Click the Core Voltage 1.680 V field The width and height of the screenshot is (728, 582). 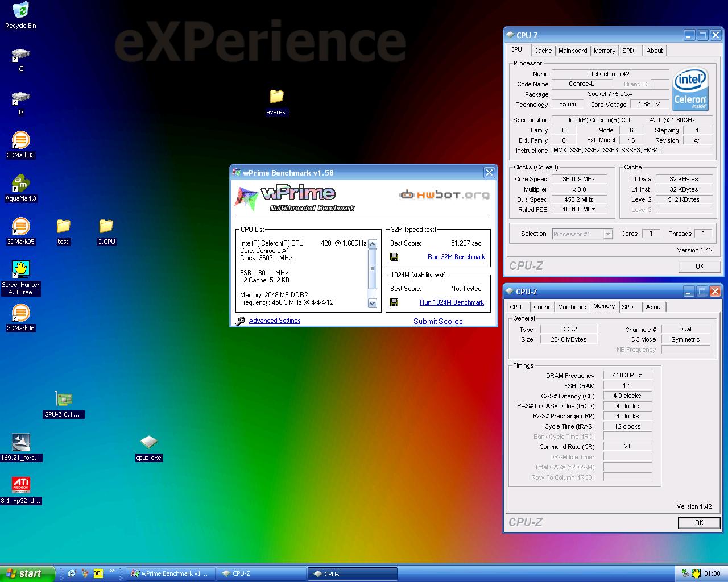[649, 105]
